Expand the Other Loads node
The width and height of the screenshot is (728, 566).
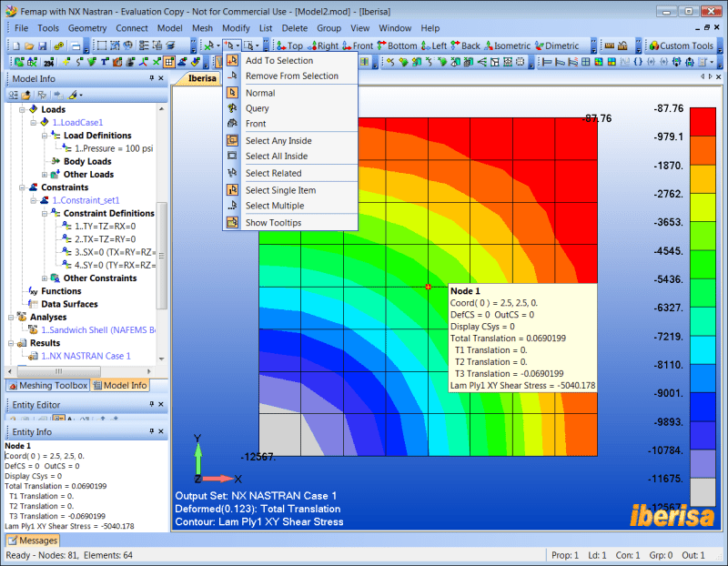[x=45, y=175]
